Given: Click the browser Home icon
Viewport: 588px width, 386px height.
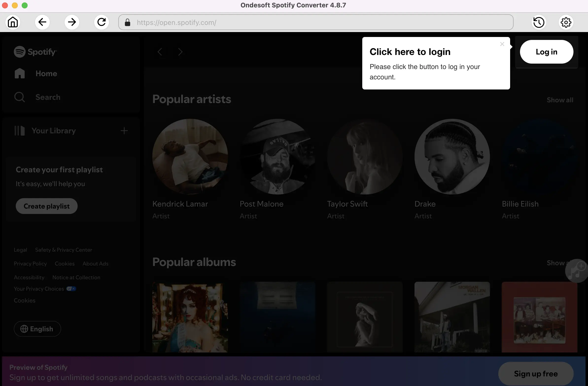Looking at the screenshot, I should point(13,22).
